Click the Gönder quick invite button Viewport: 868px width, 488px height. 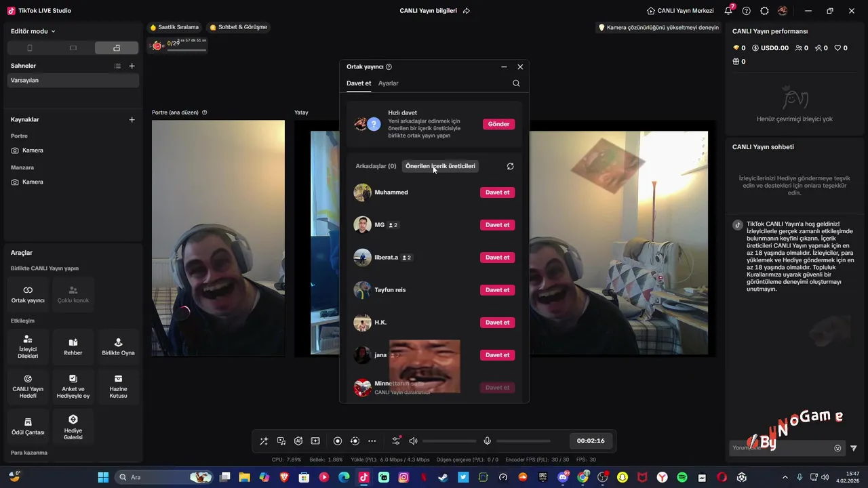click(498, 124)
